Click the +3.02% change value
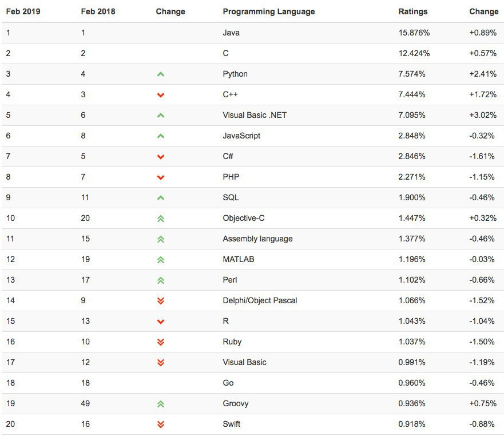Screen dimensions: 504x440 (x=482, y=115)
